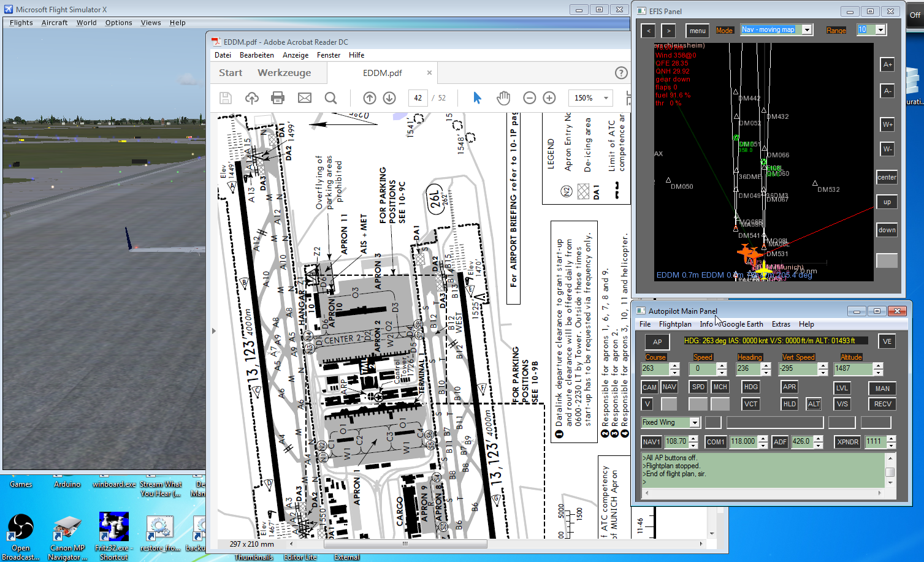Click the Save icon in Acrobat toolbar

click(226, 98)
